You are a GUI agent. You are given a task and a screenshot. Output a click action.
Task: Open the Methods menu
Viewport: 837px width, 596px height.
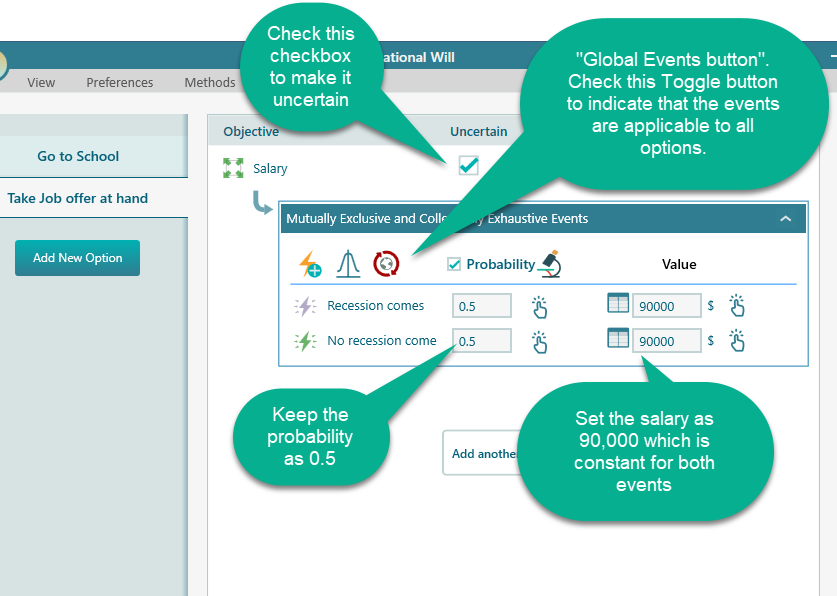210,82
